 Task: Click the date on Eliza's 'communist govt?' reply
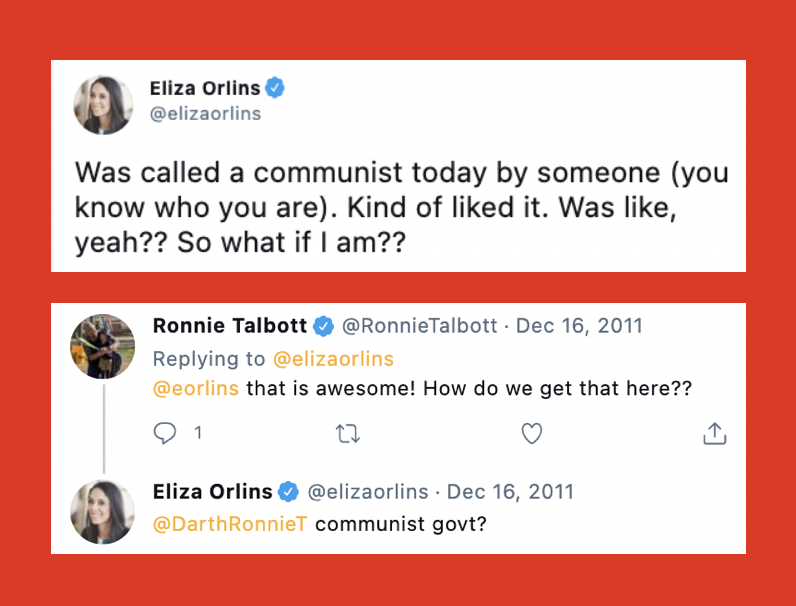point(510,492)
